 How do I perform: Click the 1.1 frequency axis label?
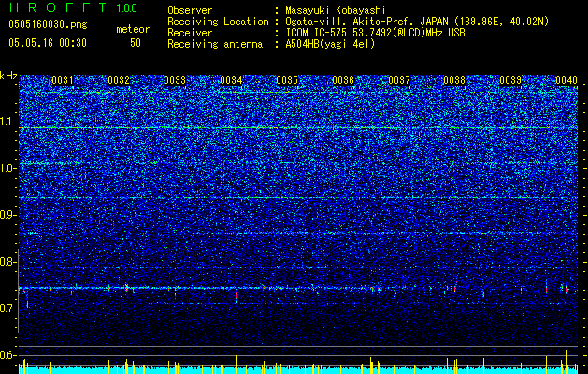coord(8,122)
